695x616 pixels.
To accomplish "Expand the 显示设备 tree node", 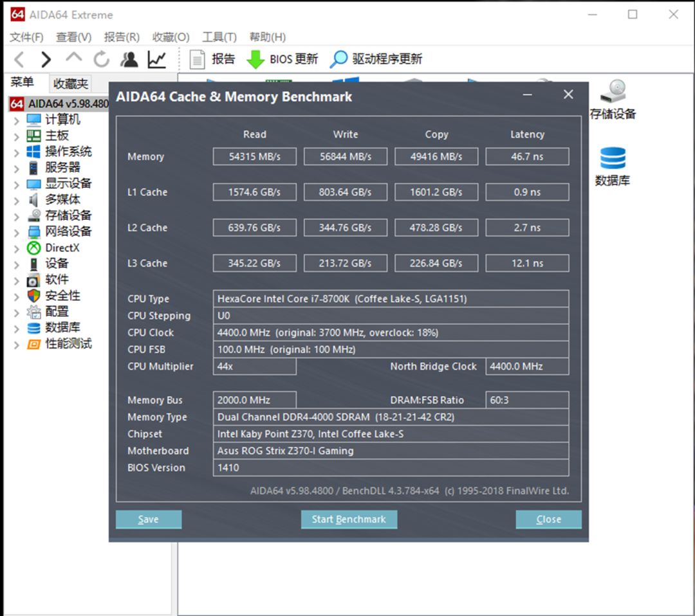I will [16, 185].
